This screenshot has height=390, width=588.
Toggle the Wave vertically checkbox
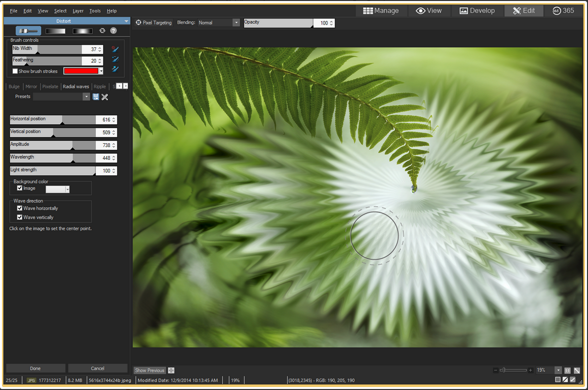pyautogui.click(x=19, y=217)
